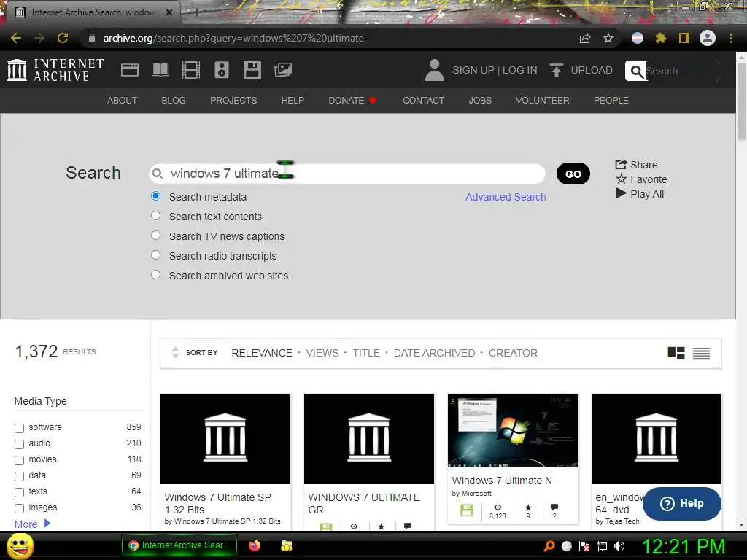Open Firefox from the taskbar
The image size is (747, 560).
(255, 545)
